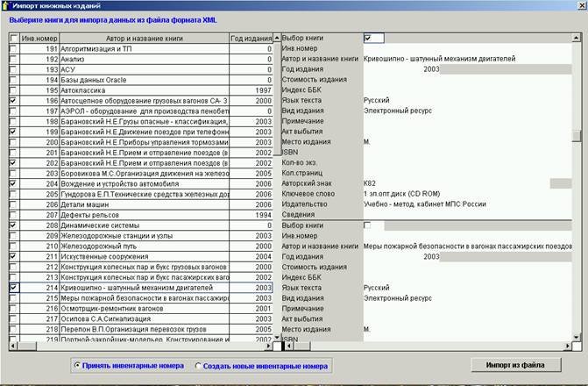Select the row Осипова С.А.Сигнализация
588x386 pixels.
pyautogui.click(x=141, y=318)
